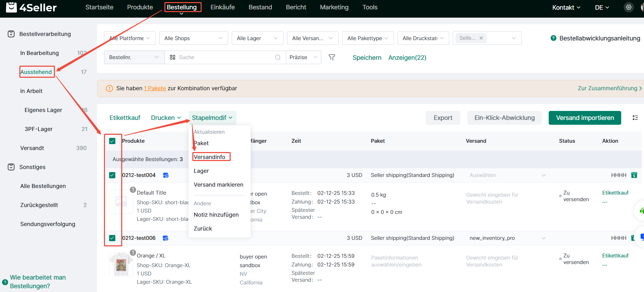
Task: Remove the Selle... filter tag
Action: (x=481, y=38)
